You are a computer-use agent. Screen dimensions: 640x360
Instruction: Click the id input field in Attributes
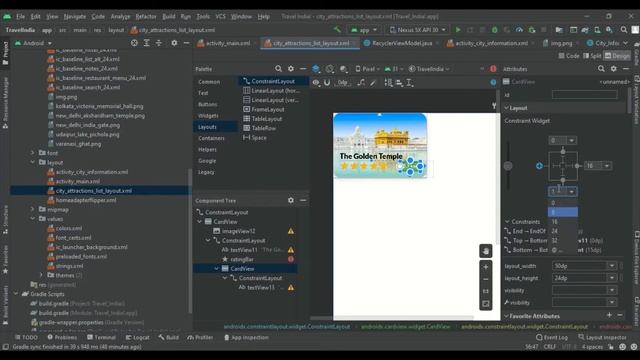pyautogui.click(x=584, y=95)
